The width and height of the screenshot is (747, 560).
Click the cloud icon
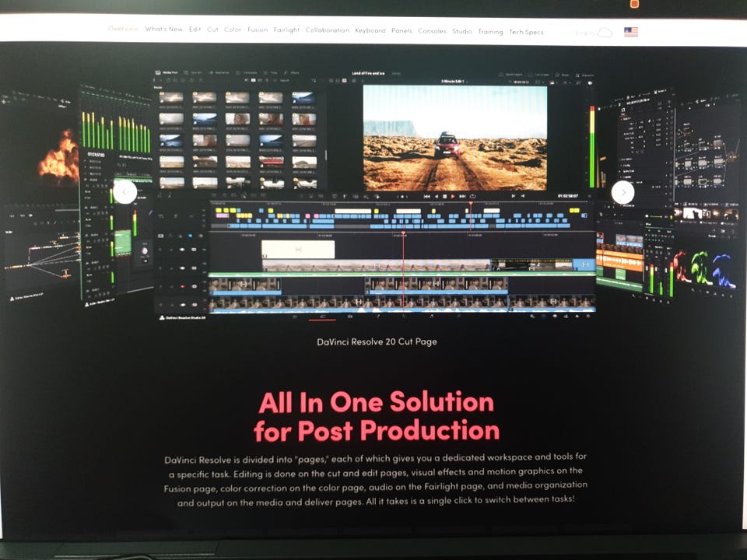tap(605, 33)
